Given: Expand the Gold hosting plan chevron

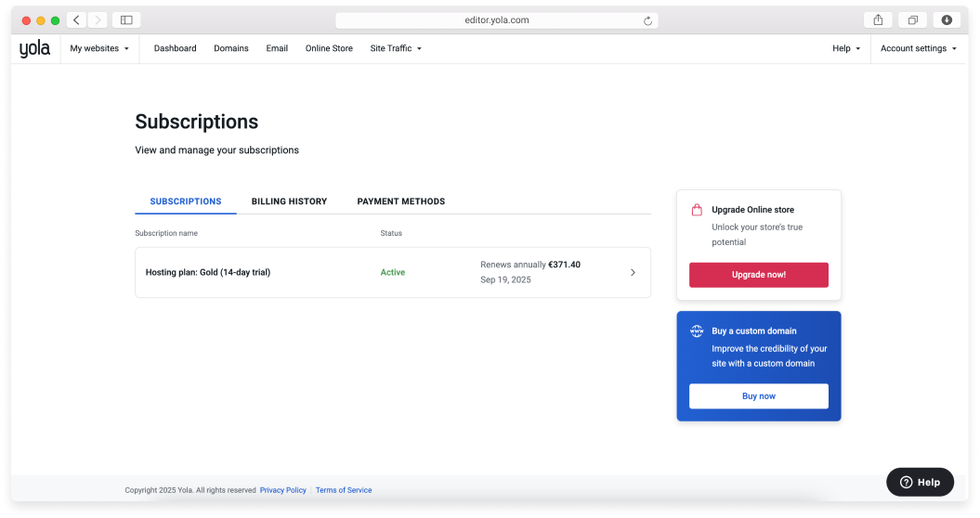Looking at the screenshot, I should [x=633, y=273].
